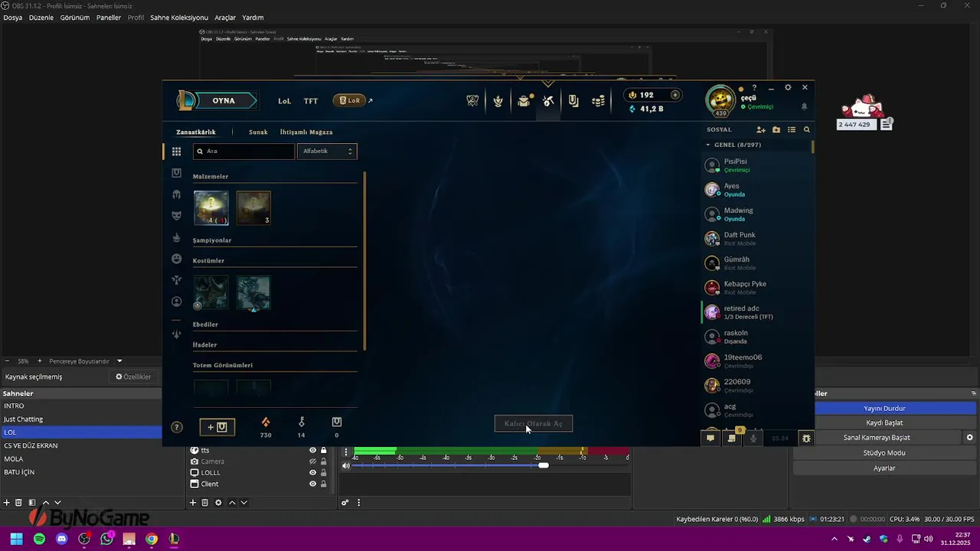This screenshot has width=980, height=551.
Task: Open the Dosya menu
Action: click(13, 18)
